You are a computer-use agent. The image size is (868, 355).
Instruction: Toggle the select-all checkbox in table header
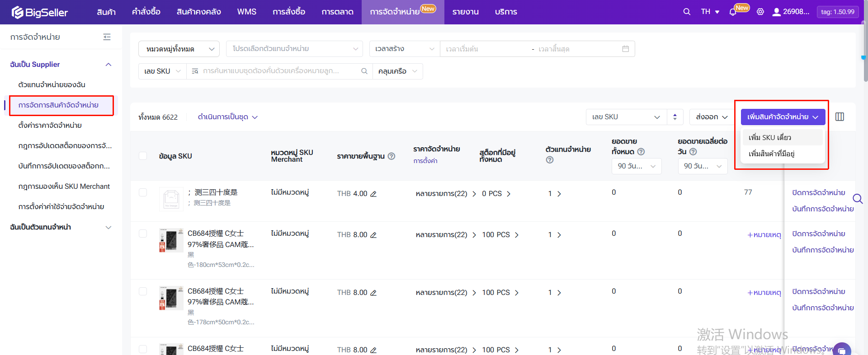(x=143, y=156)
